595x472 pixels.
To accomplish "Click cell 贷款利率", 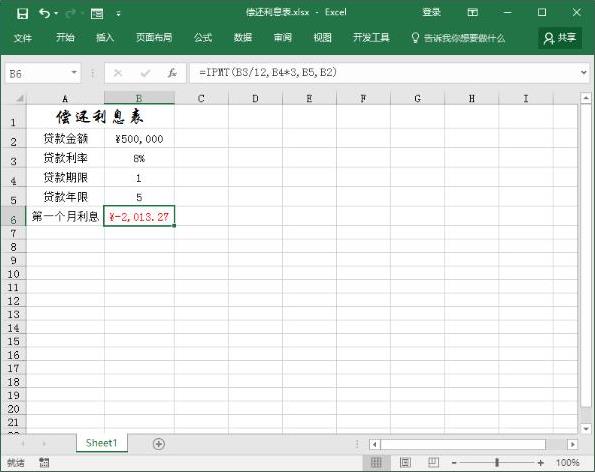I will [x=65, y=158].
